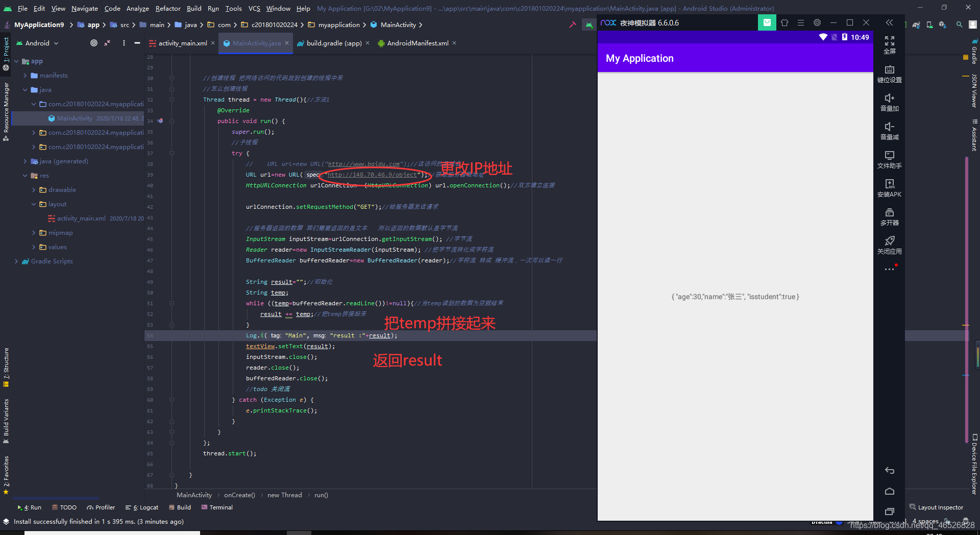The image size is (980, 535).
Task: Tap the Android back button in Nox
Action: [890, 470]
